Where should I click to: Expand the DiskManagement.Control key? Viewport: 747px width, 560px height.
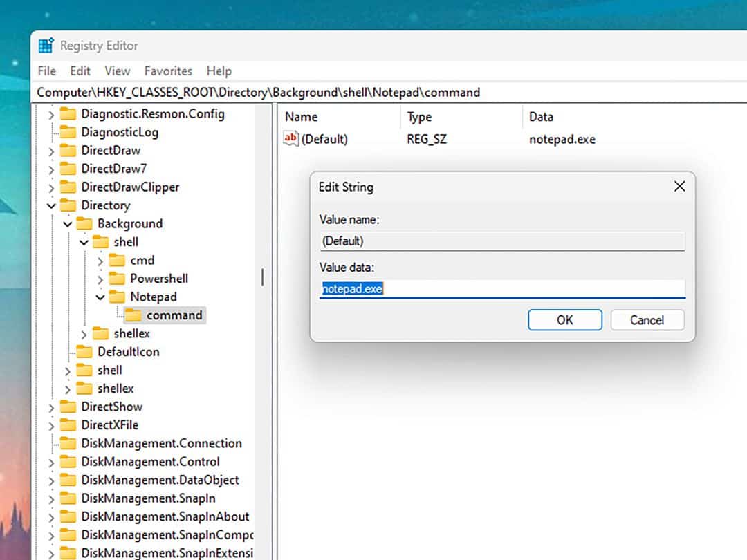point(51,462)
